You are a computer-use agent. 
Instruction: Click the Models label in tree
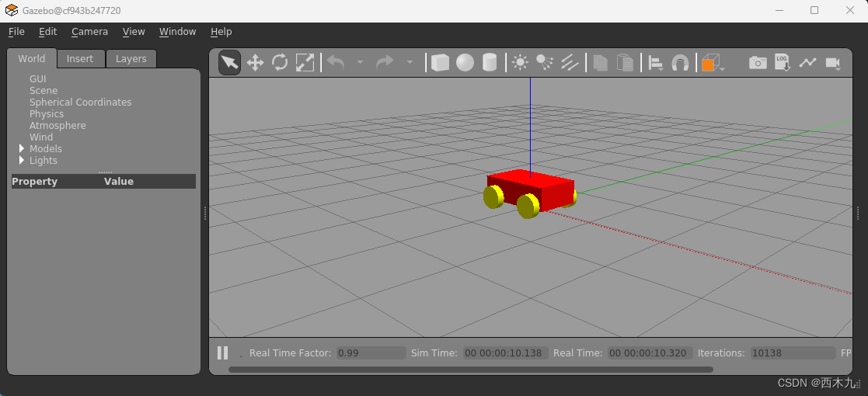coord(45,149)
